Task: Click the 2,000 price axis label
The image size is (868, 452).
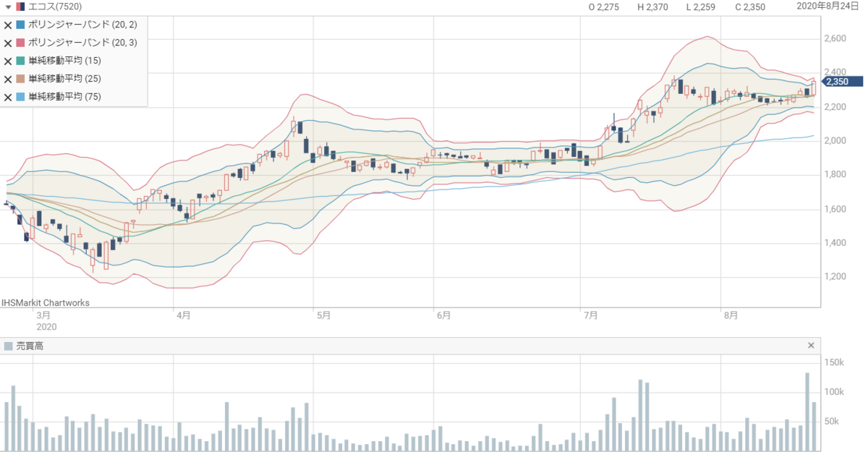Action: tap(835, 140)
